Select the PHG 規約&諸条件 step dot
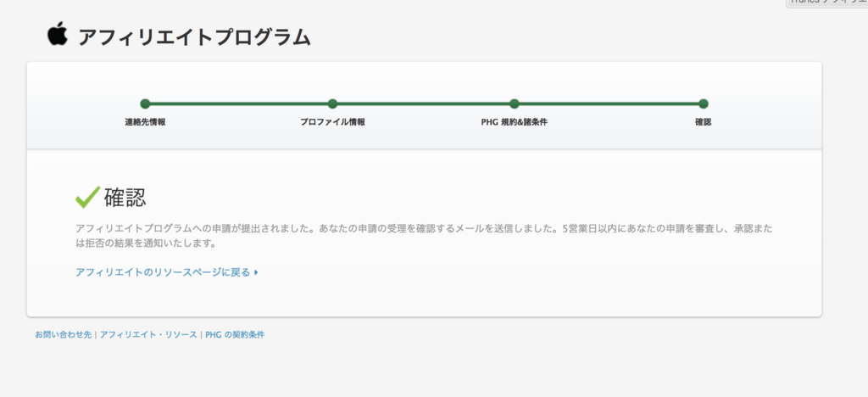868x397 pixels. tap(515, 103)
